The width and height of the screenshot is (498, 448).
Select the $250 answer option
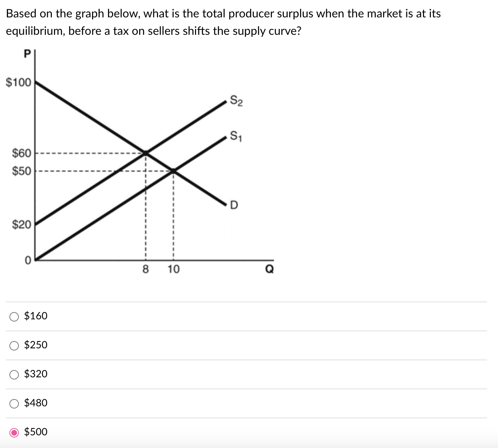(x=14, y=345)
